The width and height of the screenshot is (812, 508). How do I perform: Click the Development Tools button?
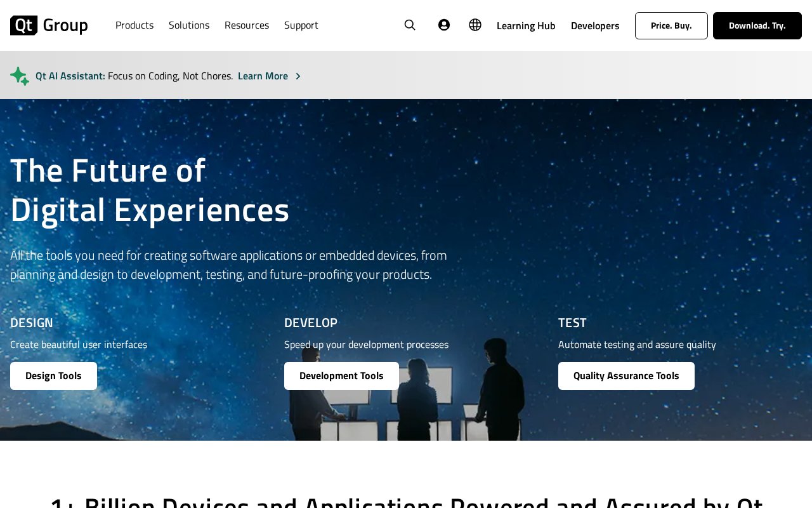click(x=341, y=376)
